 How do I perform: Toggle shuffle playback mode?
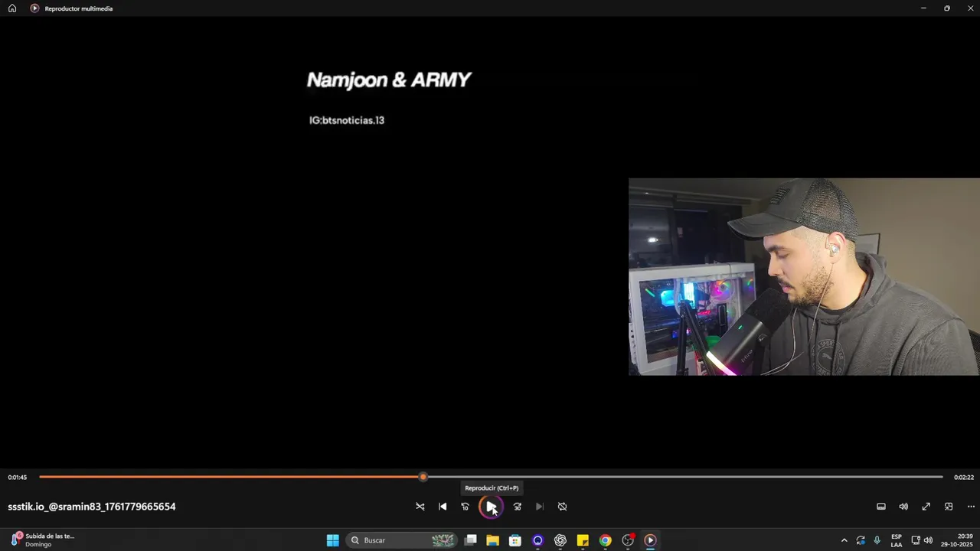pyautogui.click(x=420, y=507)
